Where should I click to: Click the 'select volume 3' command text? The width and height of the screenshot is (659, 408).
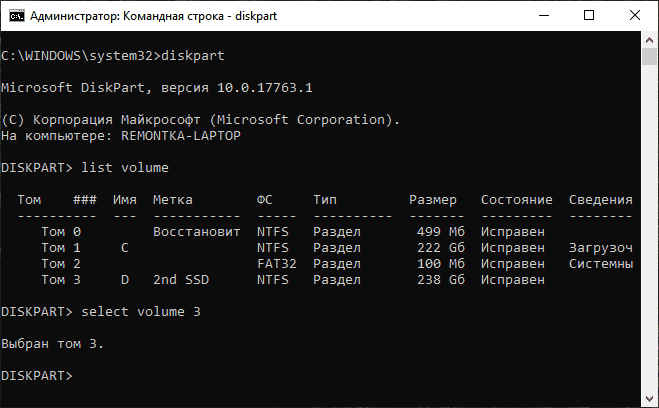[x=141, y=312]
